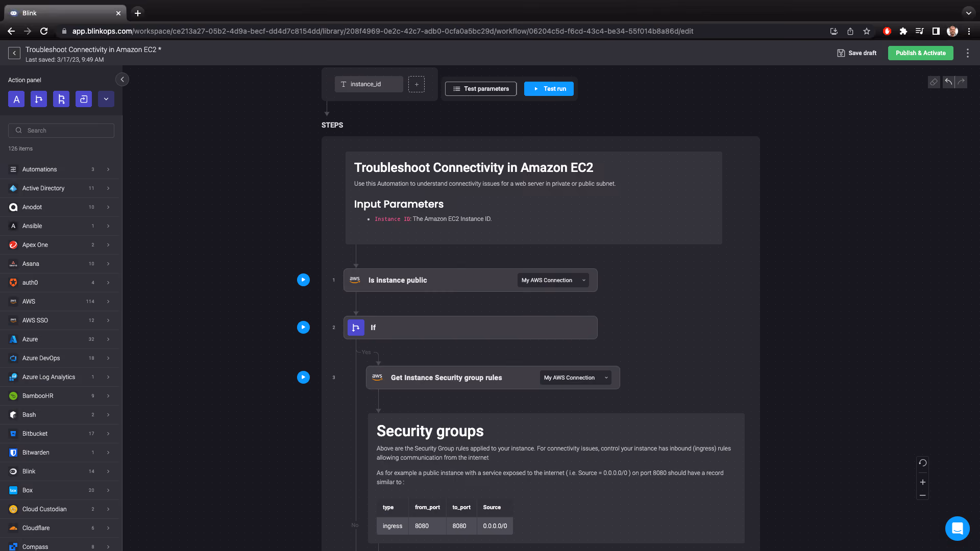Open Azure Log Analytics category

tap(59, 377)
